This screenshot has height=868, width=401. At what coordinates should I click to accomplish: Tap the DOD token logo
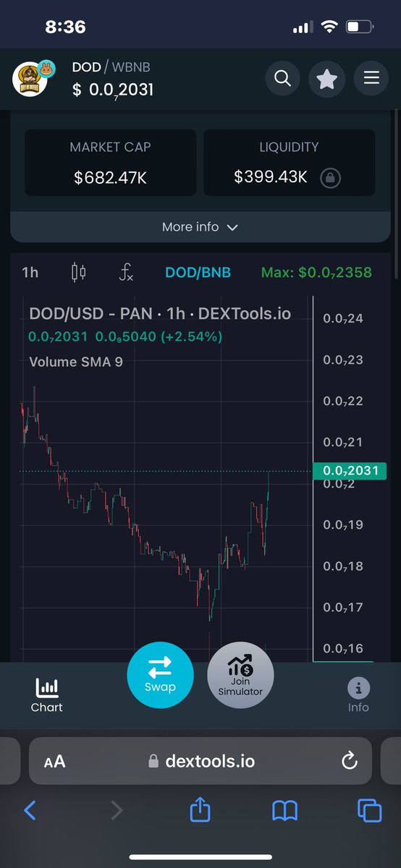pos(30,79)
